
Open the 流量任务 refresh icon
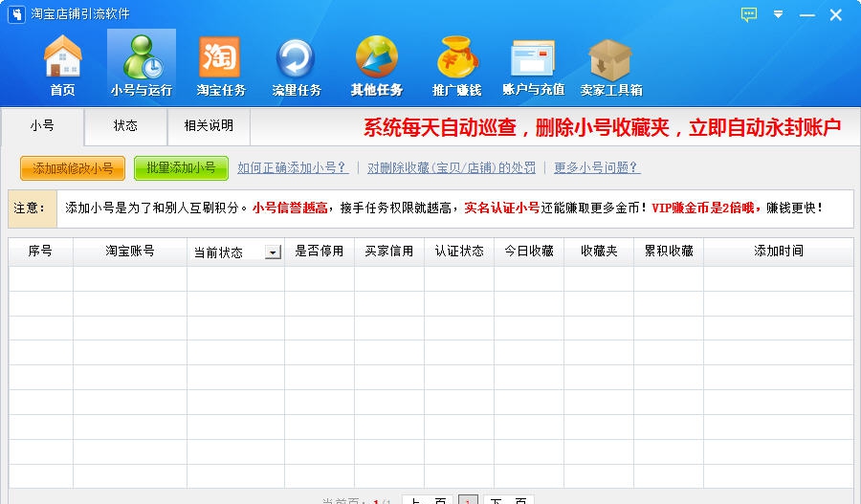(297, 65)
